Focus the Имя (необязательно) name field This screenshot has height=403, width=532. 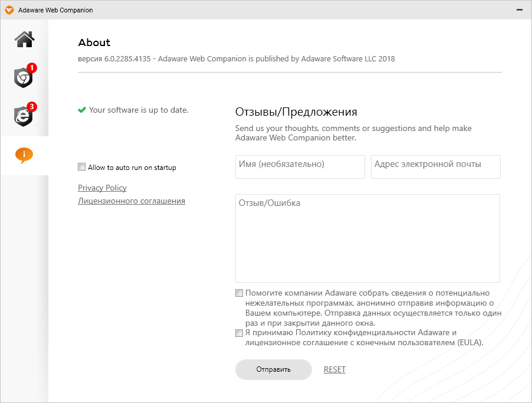(300, 166)
